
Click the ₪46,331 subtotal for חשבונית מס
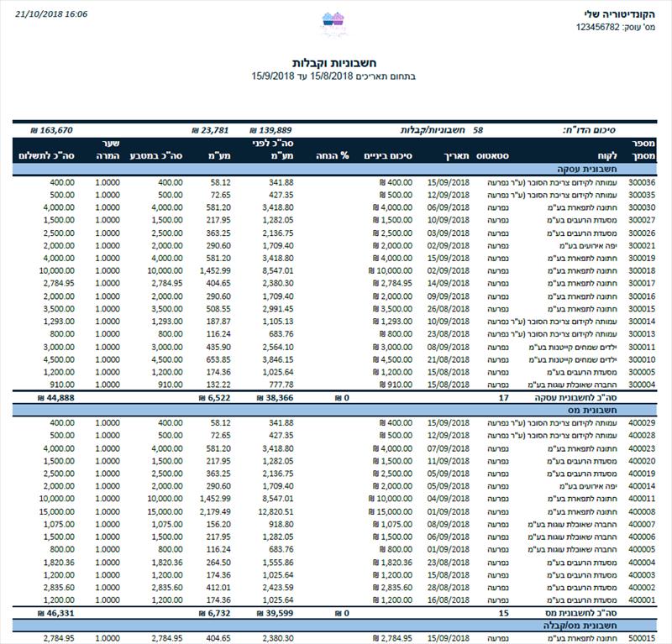click(55, 613)
